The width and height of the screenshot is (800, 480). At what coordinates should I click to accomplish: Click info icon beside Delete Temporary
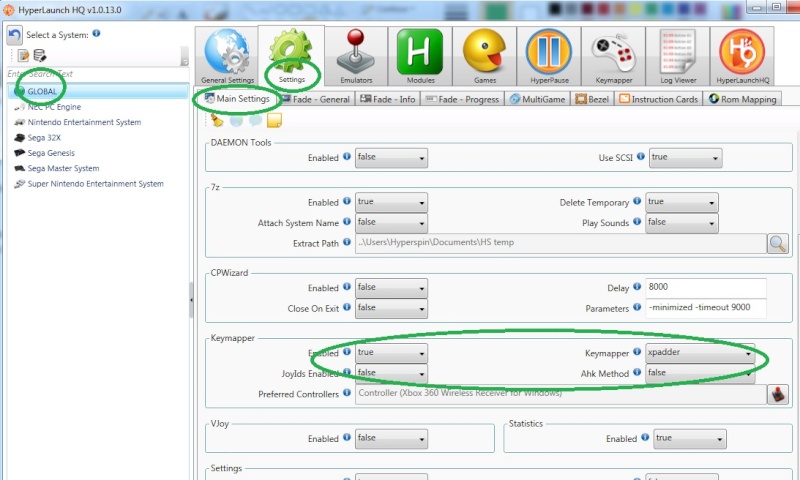[637, 201]
